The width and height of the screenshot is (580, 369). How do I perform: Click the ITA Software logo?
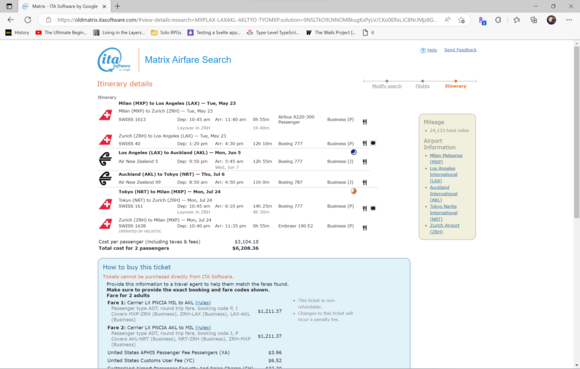click(114, 60)
